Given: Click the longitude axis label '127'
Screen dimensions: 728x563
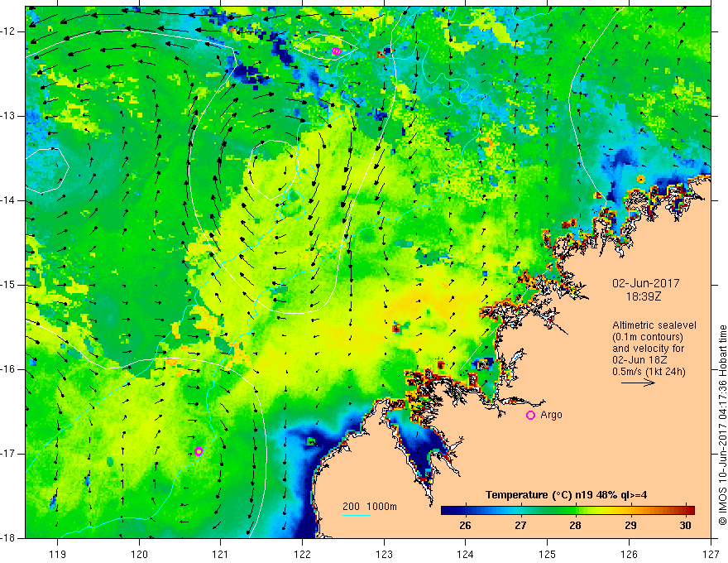Looking at the screenshot, I should (711, 554).
